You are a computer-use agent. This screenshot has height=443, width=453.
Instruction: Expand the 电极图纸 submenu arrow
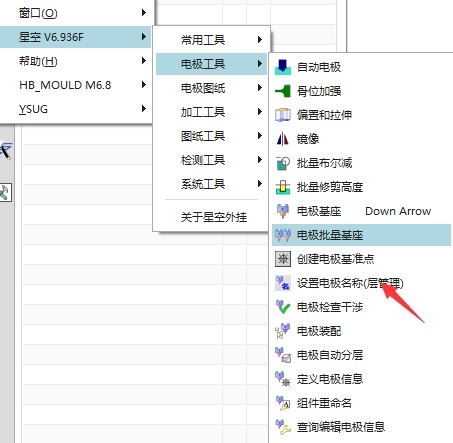pos(260,88)
